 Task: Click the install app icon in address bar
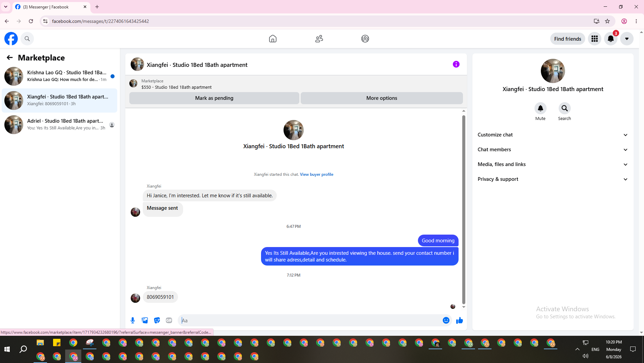(x=596, y=21)
